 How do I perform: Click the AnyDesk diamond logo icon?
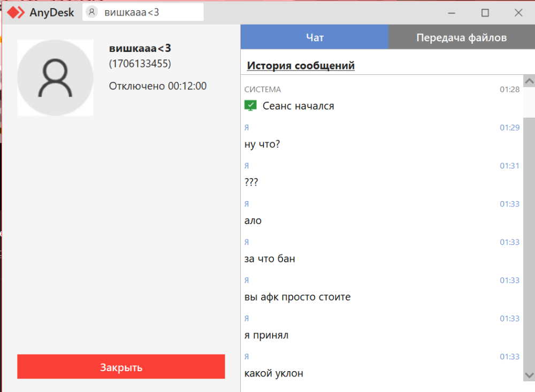14,12
